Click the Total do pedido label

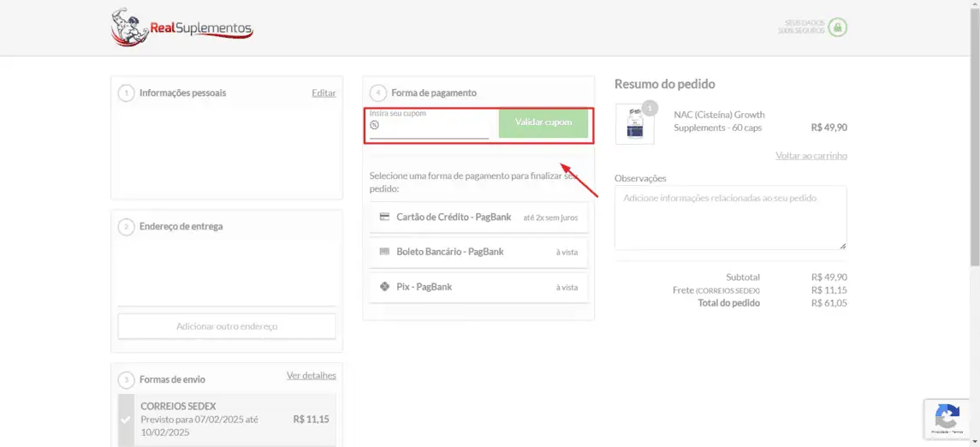point(728,303)
